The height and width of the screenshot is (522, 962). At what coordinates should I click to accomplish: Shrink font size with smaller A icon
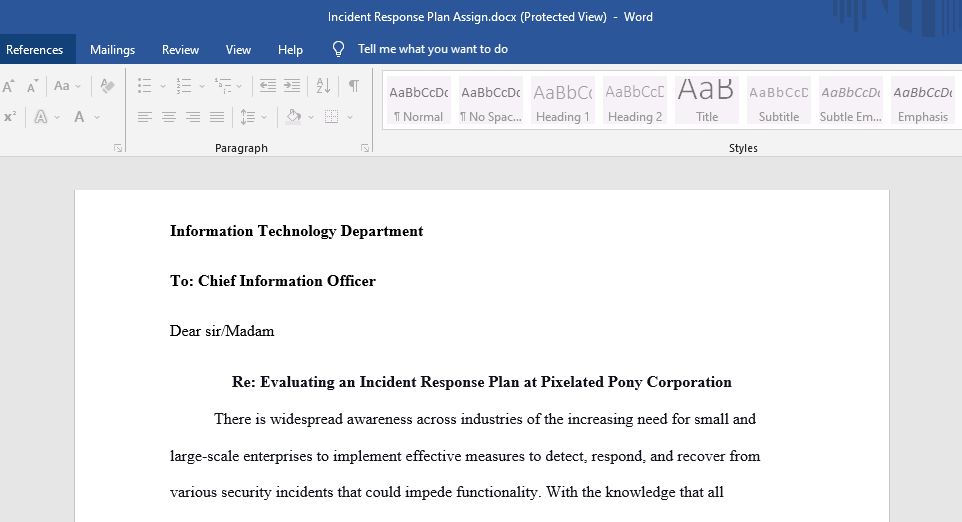click(32, 86)
